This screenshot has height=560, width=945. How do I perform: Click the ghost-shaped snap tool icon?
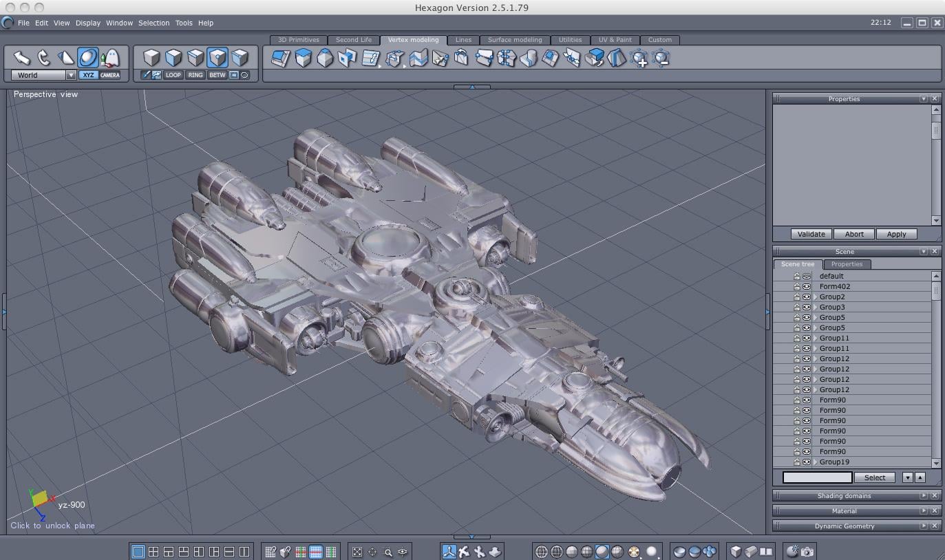[x=110, y=58]
